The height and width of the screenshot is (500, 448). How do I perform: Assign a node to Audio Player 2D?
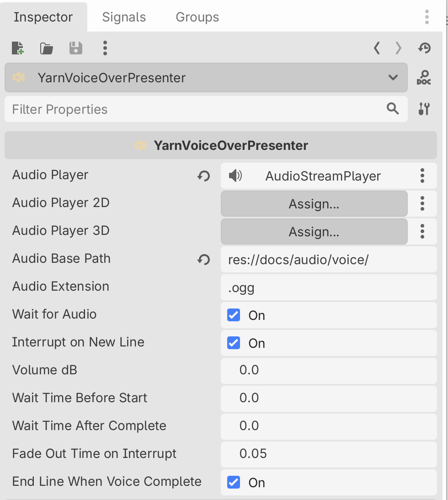click(314, 203)
